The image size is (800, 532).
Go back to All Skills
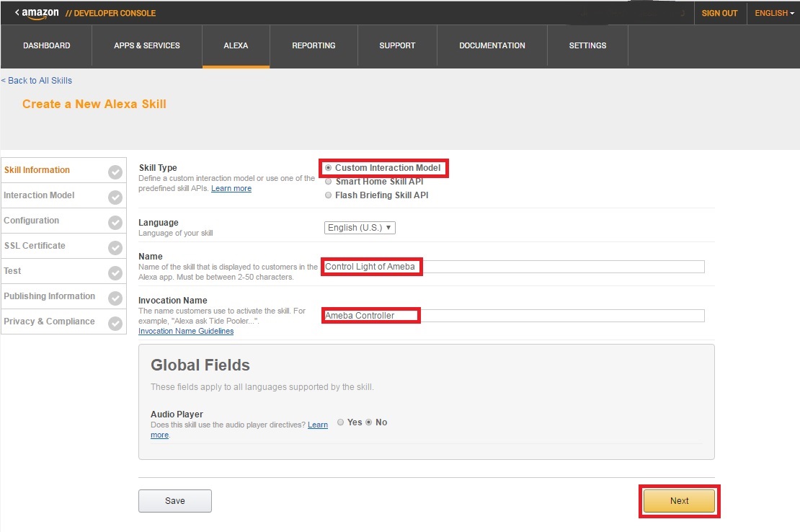tap(37, 81)
